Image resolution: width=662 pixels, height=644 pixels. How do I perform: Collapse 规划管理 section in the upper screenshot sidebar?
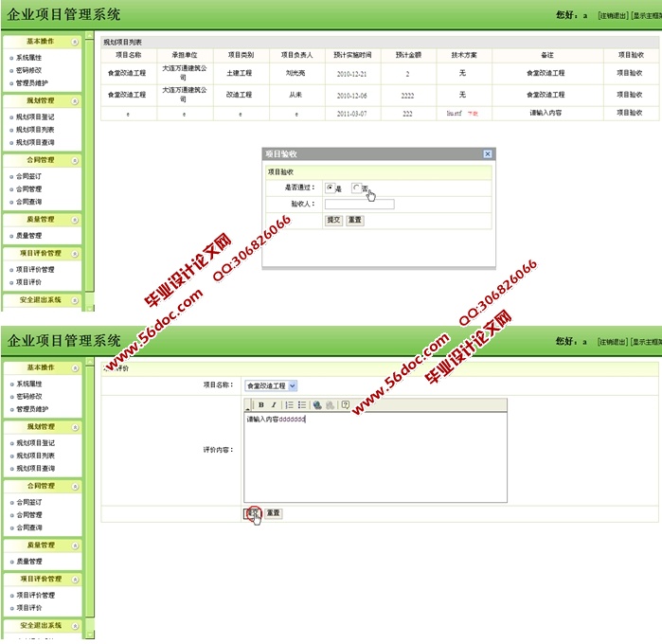(75, 101)
